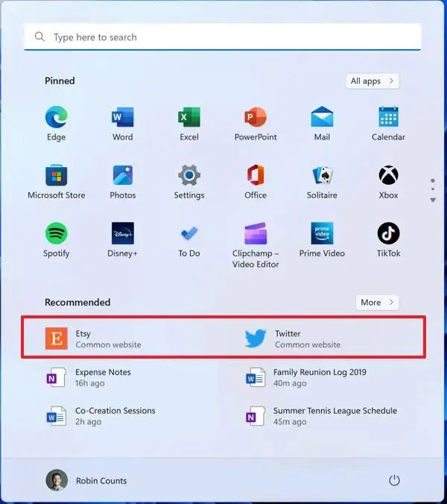Screen dimensions: 447x504
Task: Launch Clipchamp Video Editor
Action: pyautogui.click(x=256, y=245)
